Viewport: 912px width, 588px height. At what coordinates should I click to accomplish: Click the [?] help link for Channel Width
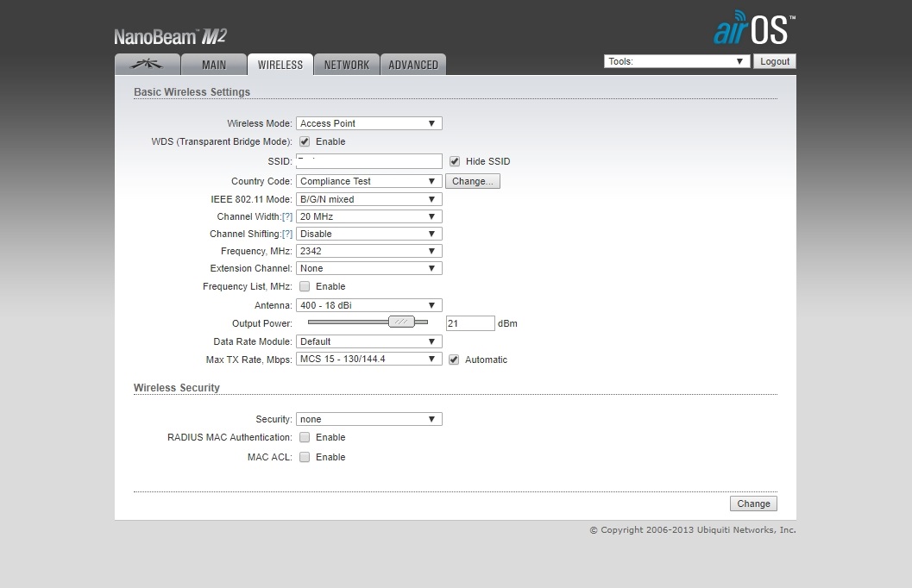coord(287,216)
